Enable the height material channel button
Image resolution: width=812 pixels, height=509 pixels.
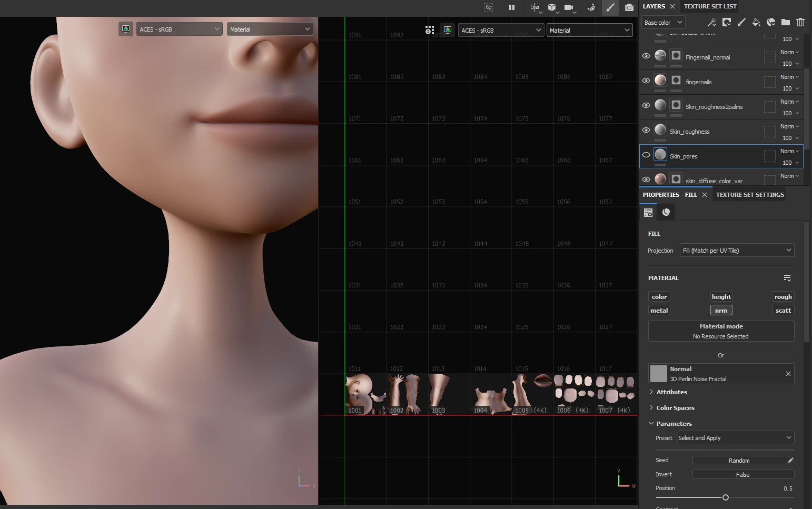tap(721, 297)
